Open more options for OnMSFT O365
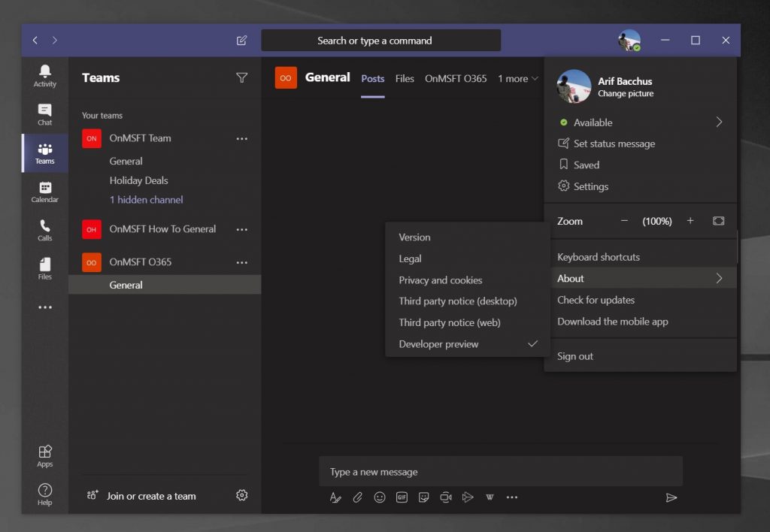 click(241, 262)
